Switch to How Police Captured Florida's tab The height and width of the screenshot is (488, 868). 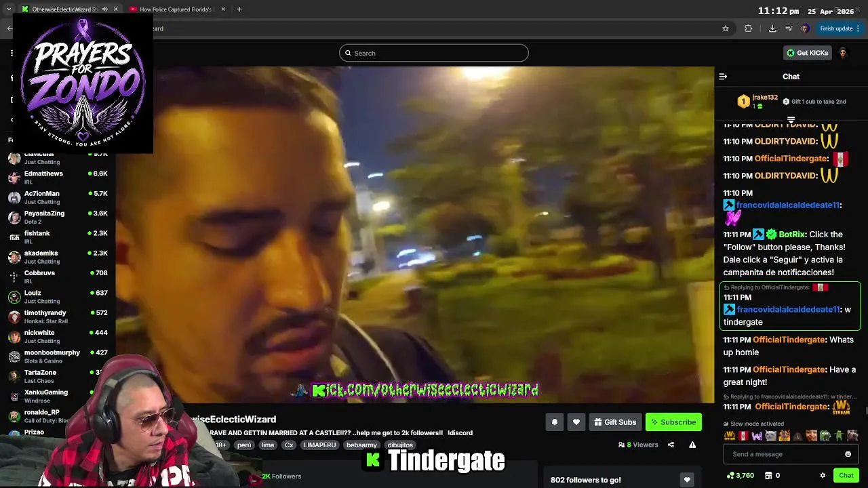tap(175, 9)
